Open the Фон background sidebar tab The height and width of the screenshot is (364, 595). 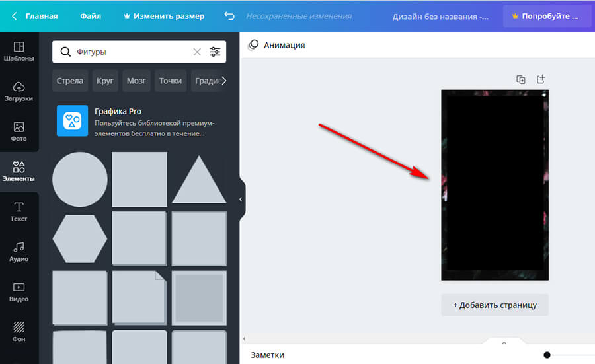coord(19,332)
